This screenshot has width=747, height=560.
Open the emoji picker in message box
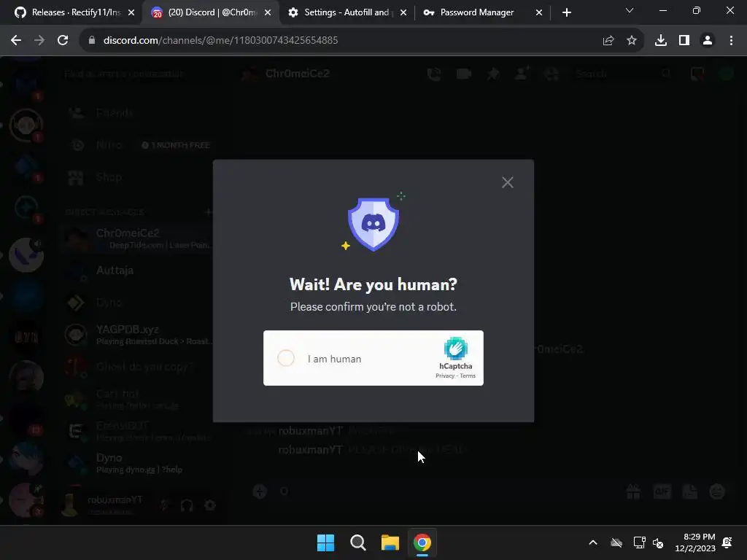coord(718,491)
